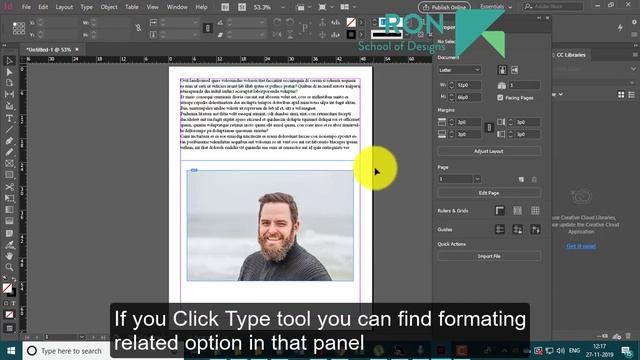This screenshot has height=360, width=640.
Task: Open the Letter page size dropdown
Action: click(460, 70)
